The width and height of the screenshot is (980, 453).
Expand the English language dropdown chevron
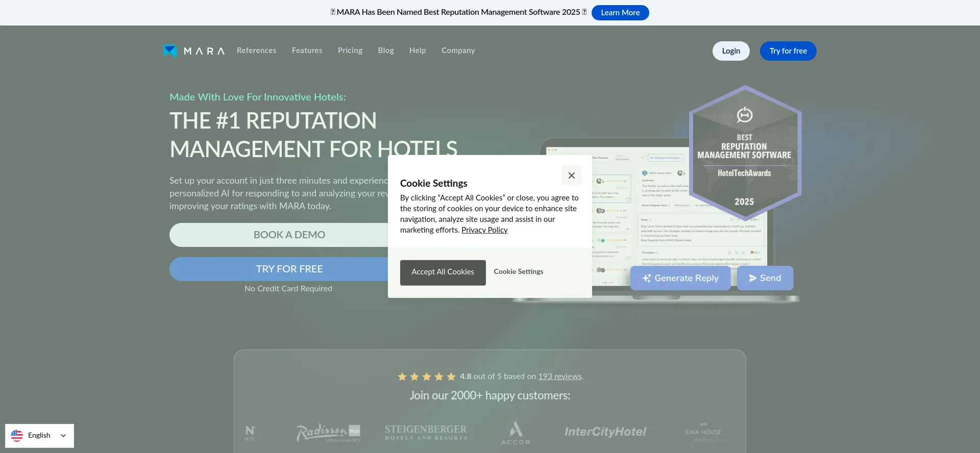(x=63, y=436)
